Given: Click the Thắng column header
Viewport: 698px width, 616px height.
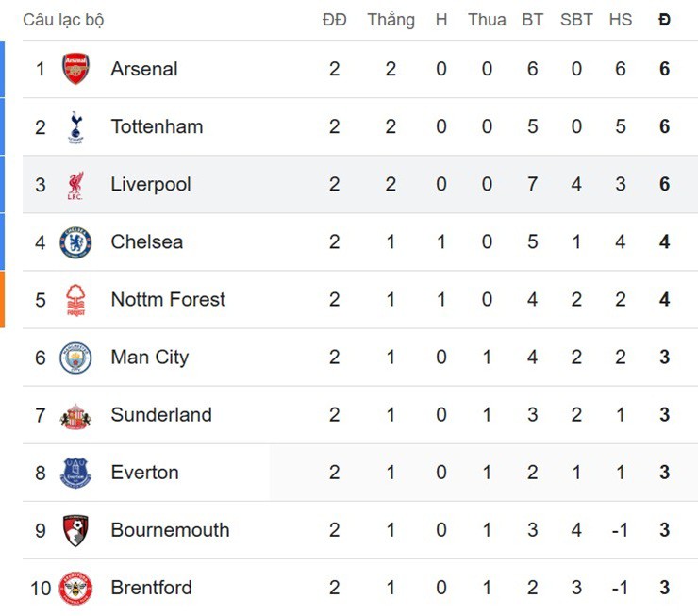Looking at the screenshot, I should pyautogui.click(x=391, y=20).
